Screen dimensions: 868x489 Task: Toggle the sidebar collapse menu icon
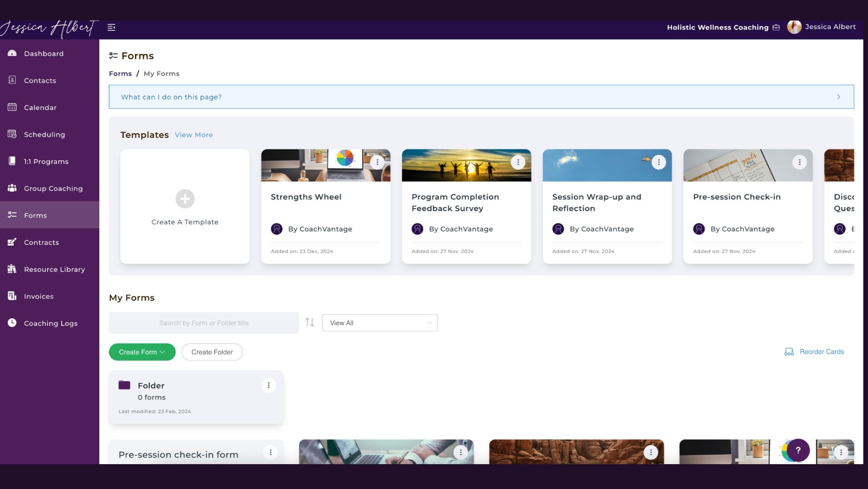pos(111,27)
